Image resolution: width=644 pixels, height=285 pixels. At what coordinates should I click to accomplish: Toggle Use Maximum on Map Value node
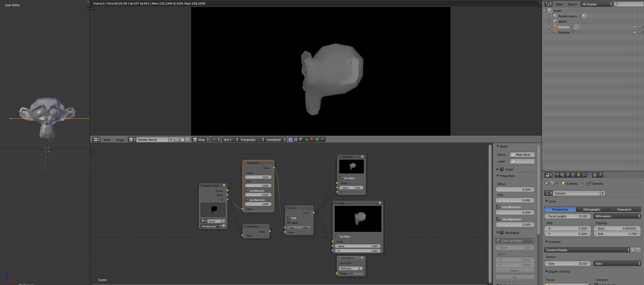click(x=247, y=200)
